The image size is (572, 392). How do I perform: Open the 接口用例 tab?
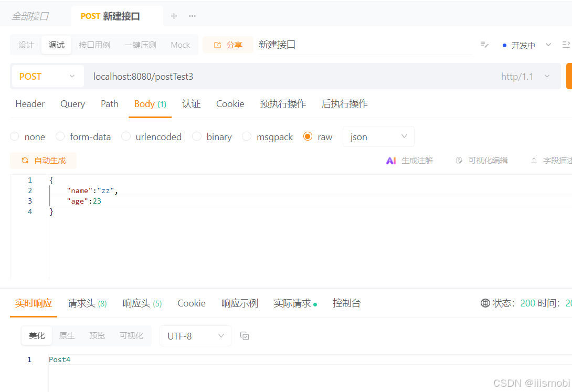pyautogui.click(x=94, y=45)
